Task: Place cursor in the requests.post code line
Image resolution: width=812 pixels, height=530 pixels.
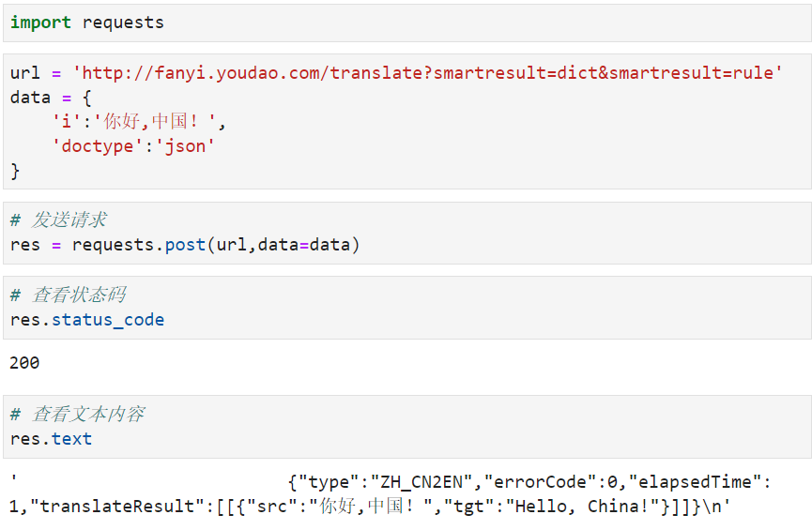Action: [x=185, y=245]
